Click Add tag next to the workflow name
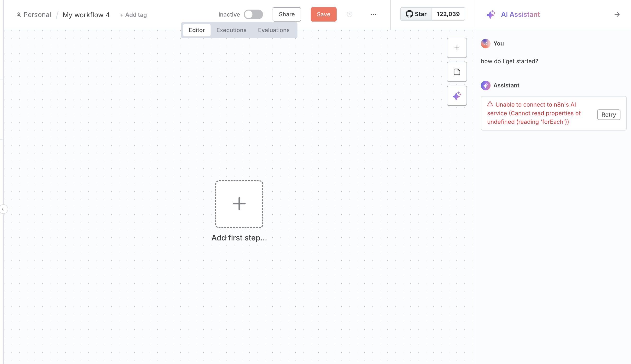 133,15
